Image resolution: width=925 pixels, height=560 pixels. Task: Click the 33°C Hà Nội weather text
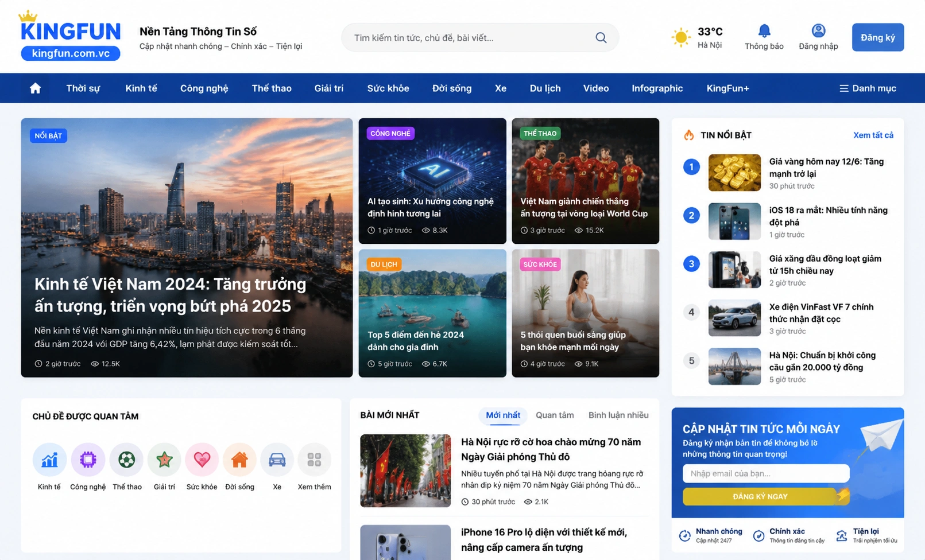click(x=710, y=37)
